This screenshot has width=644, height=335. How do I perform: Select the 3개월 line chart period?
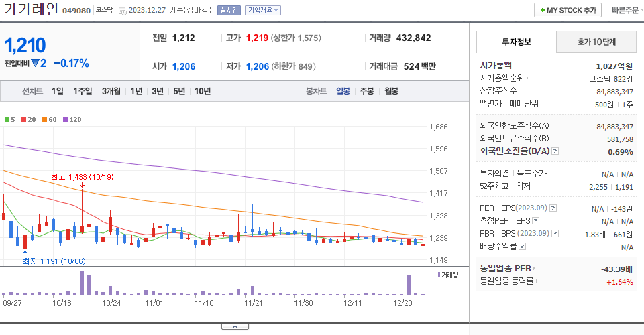(111, 91)
